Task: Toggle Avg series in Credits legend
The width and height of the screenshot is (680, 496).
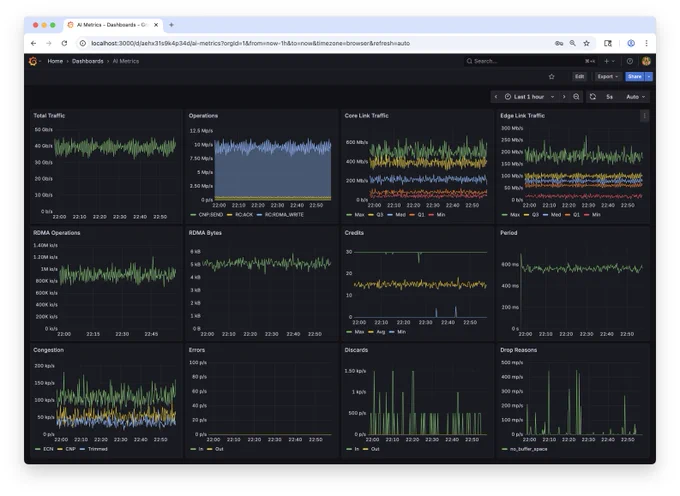Action: 377,332
